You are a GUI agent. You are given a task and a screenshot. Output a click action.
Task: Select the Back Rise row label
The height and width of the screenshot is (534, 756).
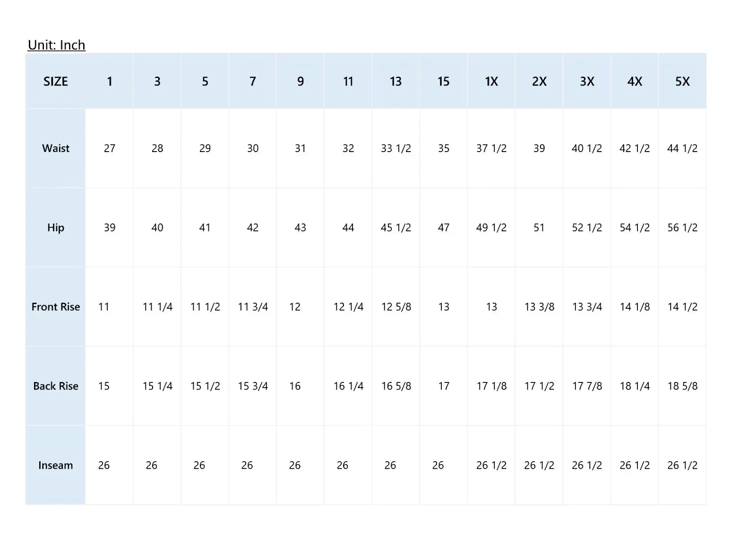tap(56, 386)
